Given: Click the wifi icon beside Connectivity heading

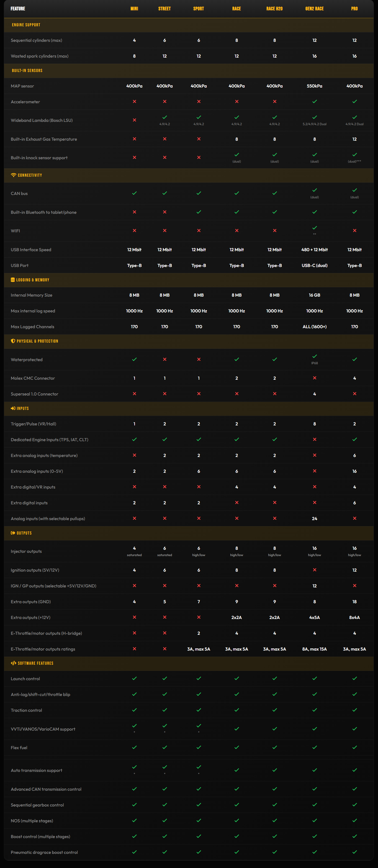Looking at the screenshot, I should pos(14,175).
